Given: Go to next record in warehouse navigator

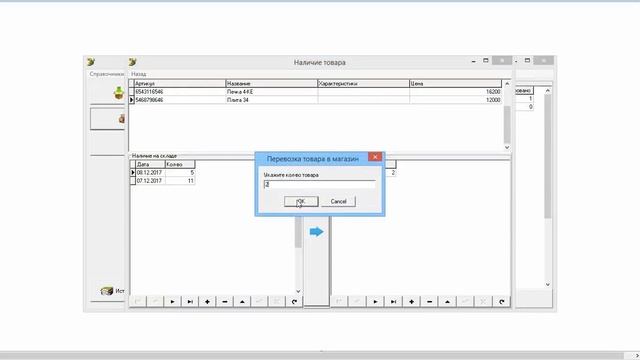Looking at the screenshot, I should pyautogui.click(x=172, y=302).
